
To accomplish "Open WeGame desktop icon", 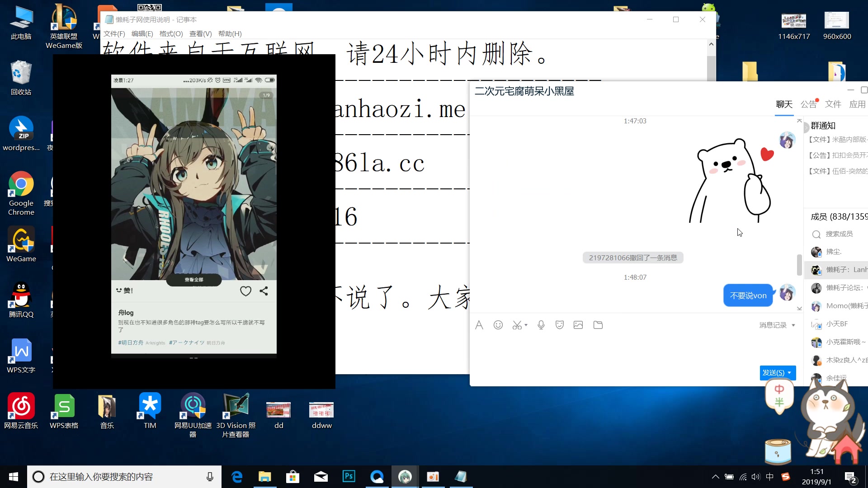I will point(21,244).
